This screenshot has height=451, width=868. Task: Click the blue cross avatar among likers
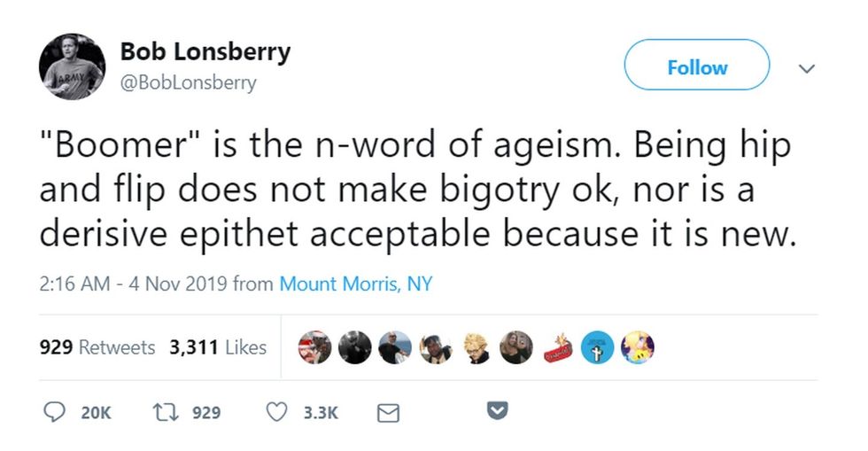coord(597,347)
